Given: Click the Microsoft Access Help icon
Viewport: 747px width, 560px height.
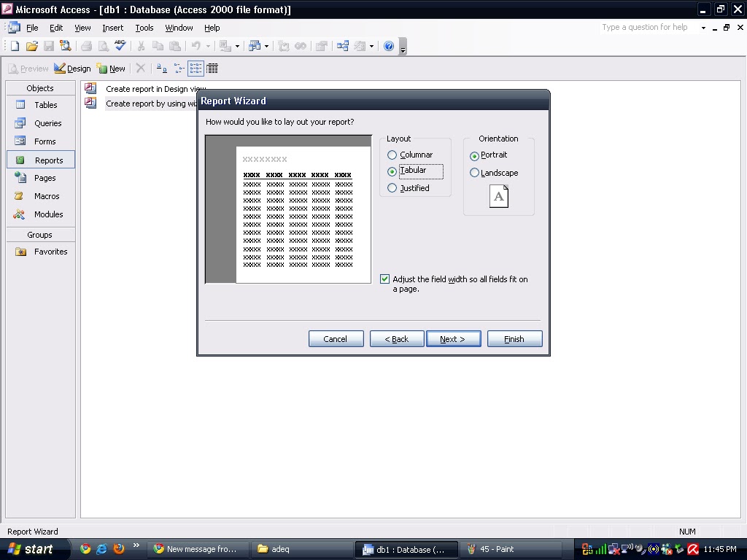Looking at the screenshot, I should [x=389, y=46].
